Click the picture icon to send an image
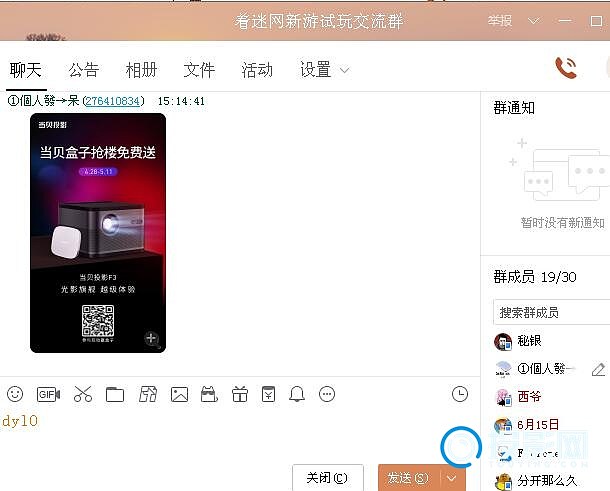610x491 pixels. click(x=179, y=394)
